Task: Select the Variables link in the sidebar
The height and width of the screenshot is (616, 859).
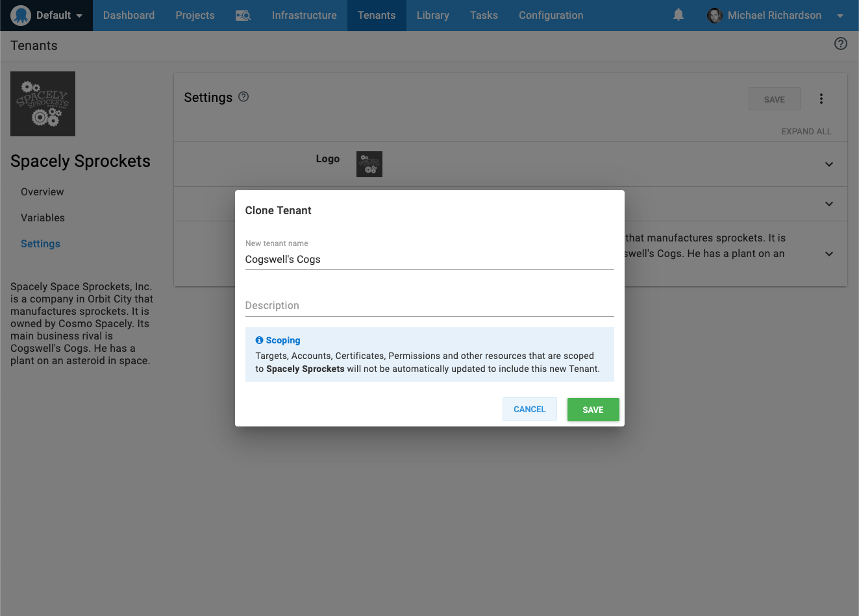Action: pos(43,217)
